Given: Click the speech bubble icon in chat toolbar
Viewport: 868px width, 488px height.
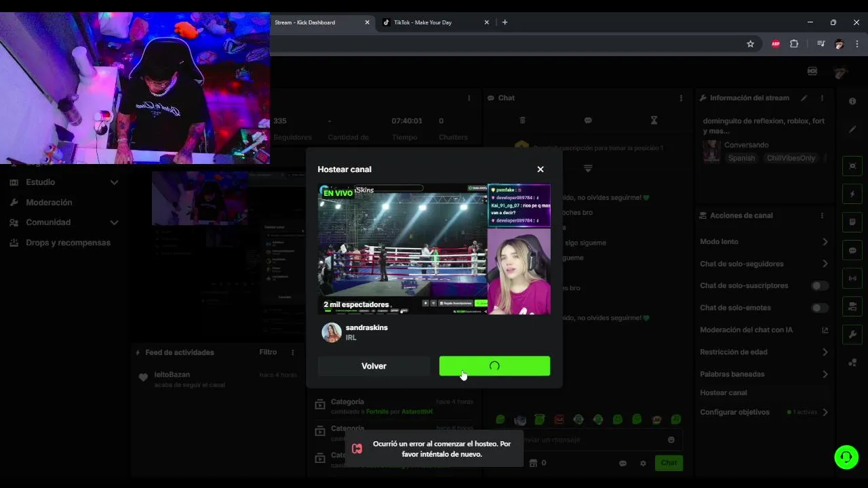Looking at the screenshot, I should (588, 121).
